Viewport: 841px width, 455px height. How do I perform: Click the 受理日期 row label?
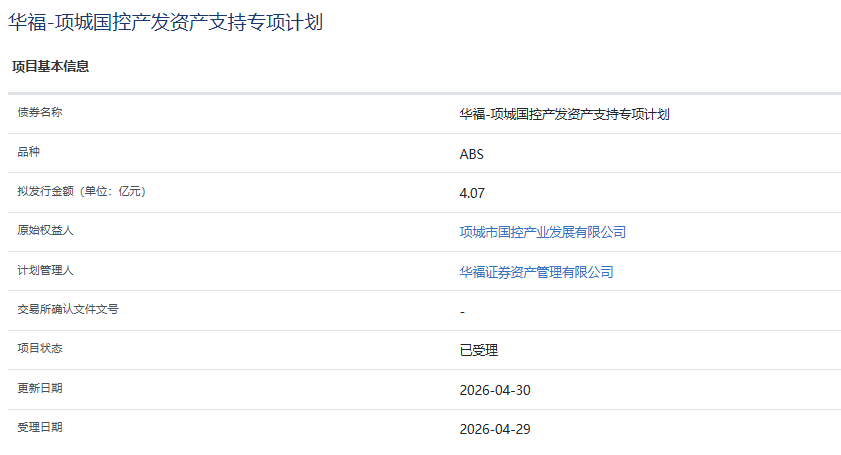40,428
